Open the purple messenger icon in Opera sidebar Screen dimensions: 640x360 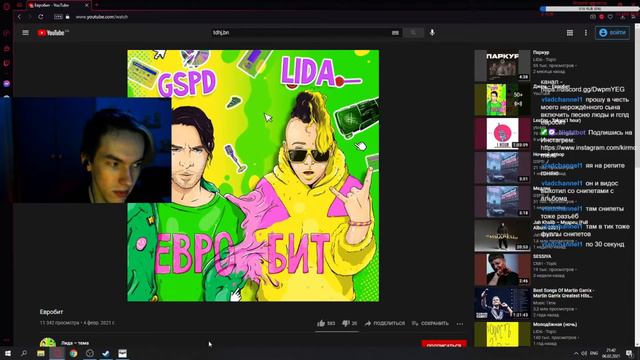pyautogui.click(x=7, y=83)
